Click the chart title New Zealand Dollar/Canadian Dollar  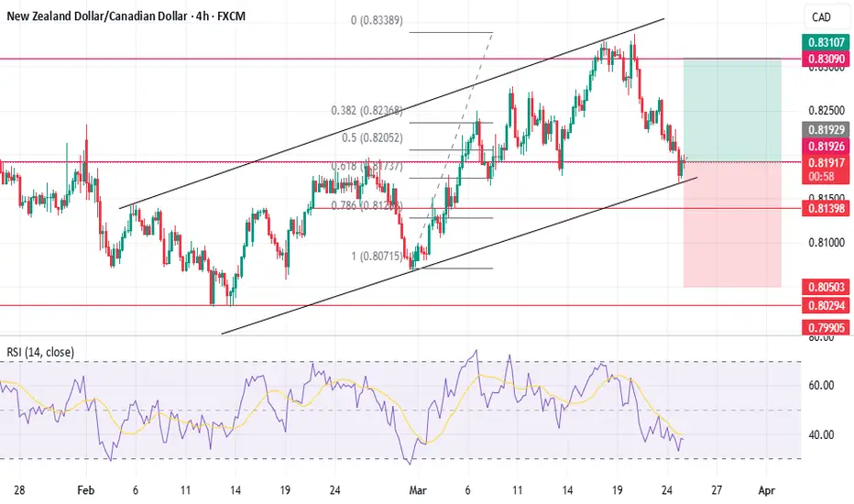(x=96, y=16)
